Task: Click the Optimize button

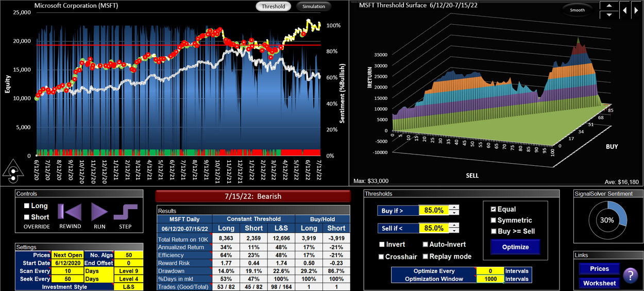Action: click(515, 247)
